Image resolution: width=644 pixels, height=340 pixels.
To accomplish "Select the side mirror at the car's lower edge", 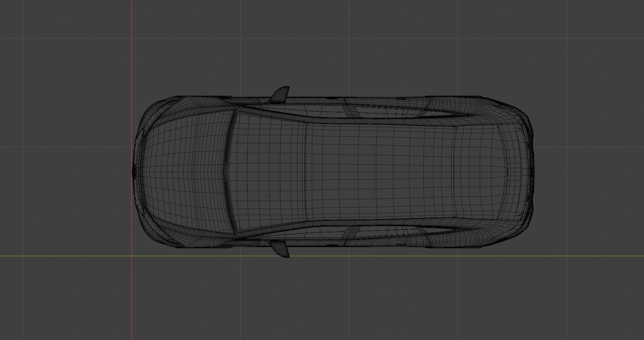I will click(x=280, y=249).
